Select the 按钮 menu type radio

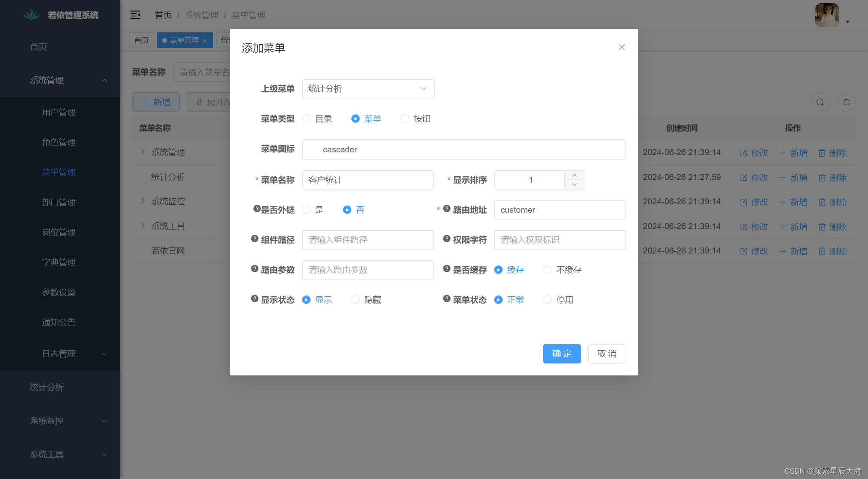click(405, 119)
